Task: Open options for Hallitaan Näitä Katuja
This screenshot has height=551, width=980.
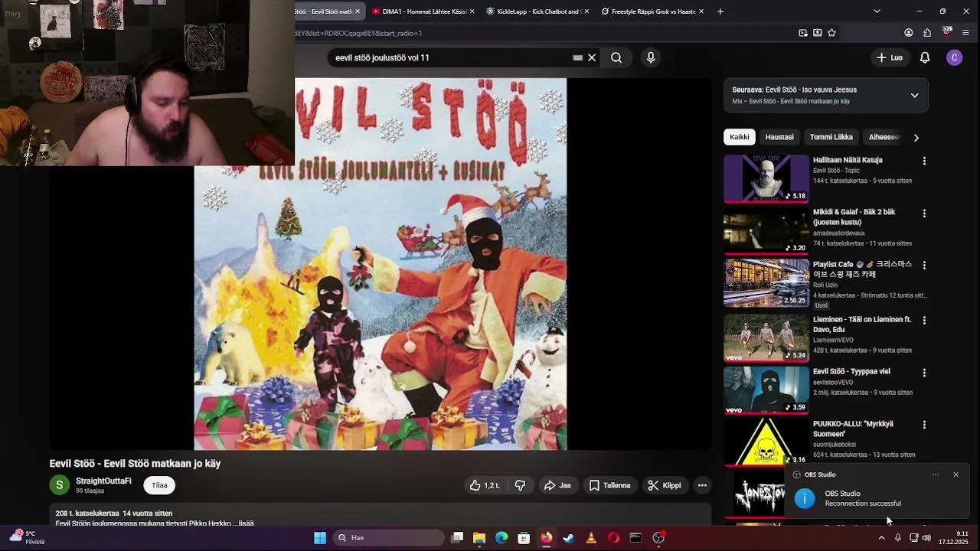Action: tap(924, 161)
